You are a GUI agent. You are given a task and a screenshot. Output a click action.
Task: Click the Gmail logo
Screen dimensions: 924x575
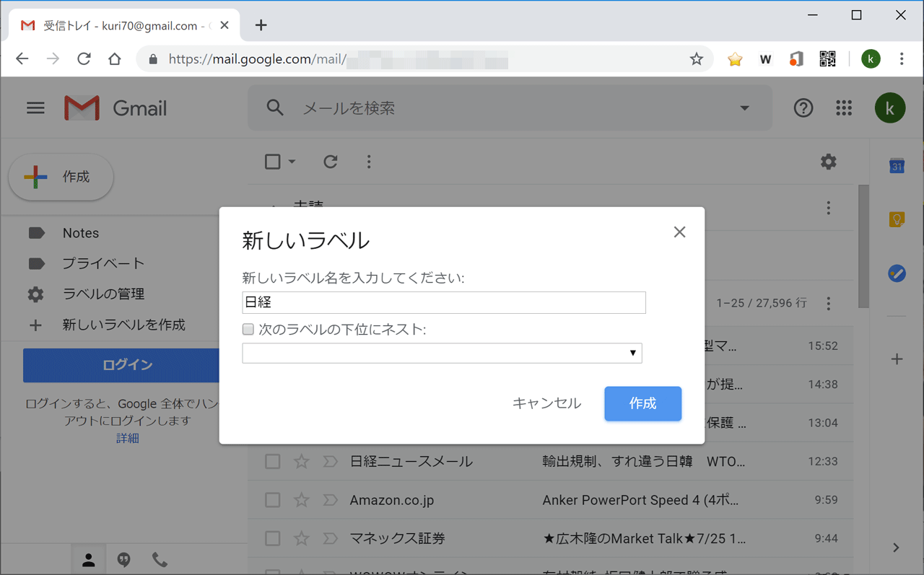pyautogui.click(x=115, y=108)
